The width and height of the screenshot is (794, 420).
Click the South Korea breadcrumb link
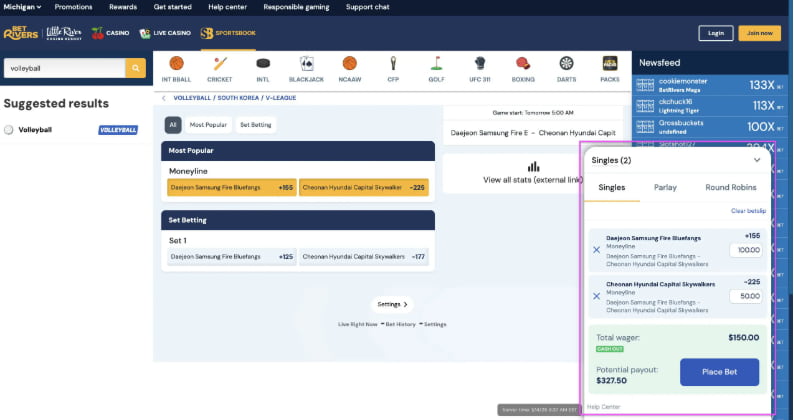click(238, 98)
